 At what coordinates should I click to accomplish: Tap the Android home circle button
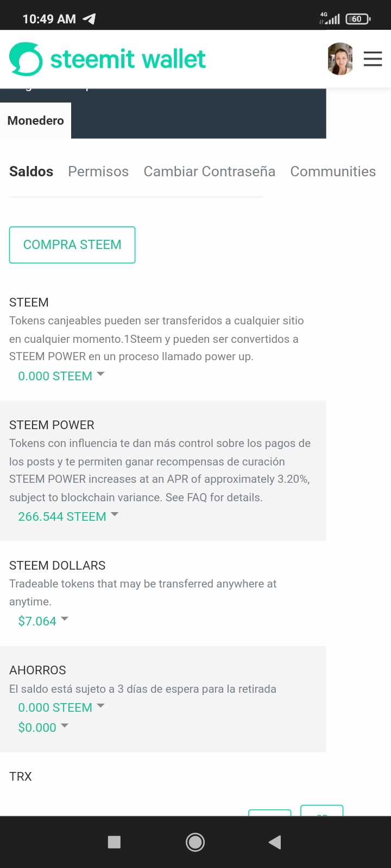click(195, 842)
